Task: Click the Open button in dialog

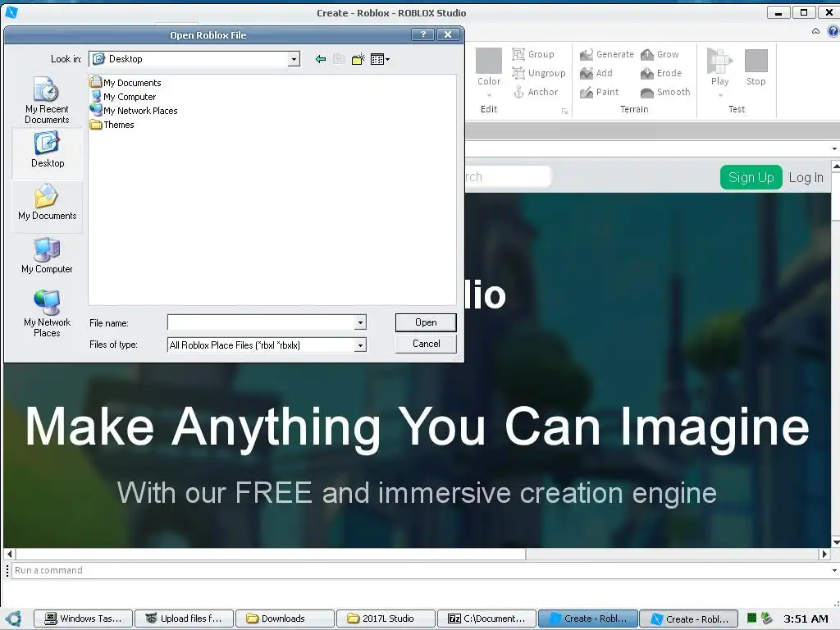Action: click(x=426, y=322)
